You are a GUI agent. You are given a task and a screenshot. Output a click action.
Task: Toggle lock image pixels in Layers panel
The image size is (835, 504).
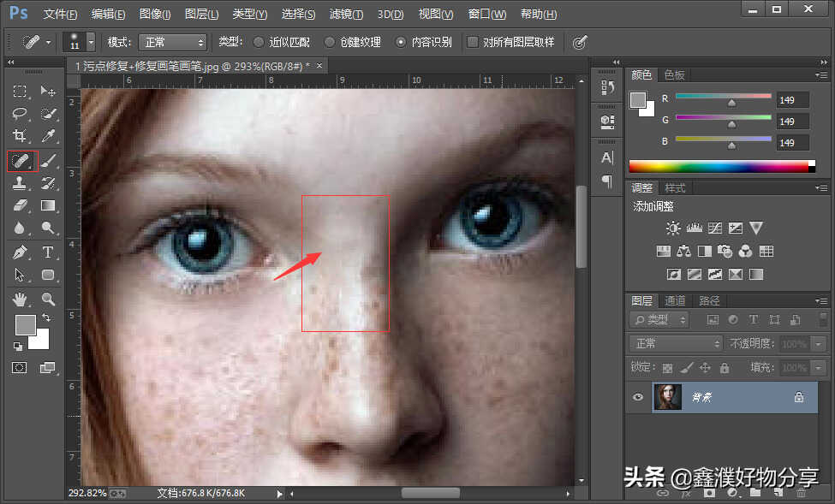687,368
